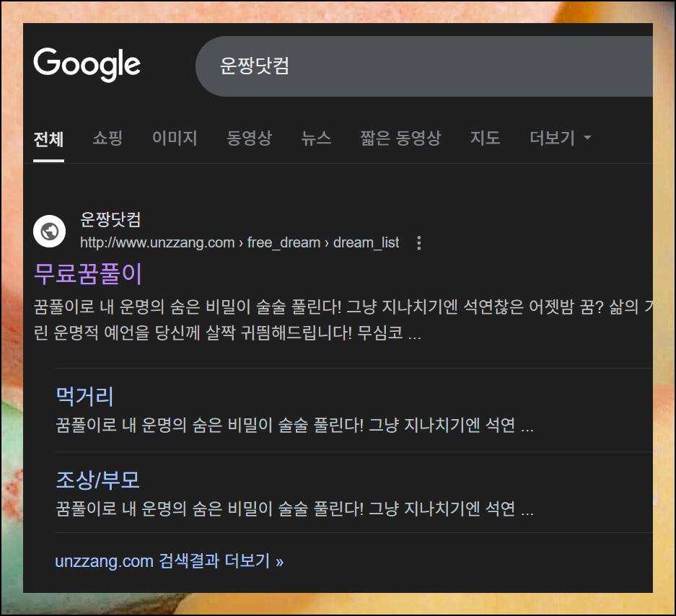Viewport: 676px width, 616px height.
Task: Open the three-dot menu beside dream_list URL
Action: [x=418, y=243]
